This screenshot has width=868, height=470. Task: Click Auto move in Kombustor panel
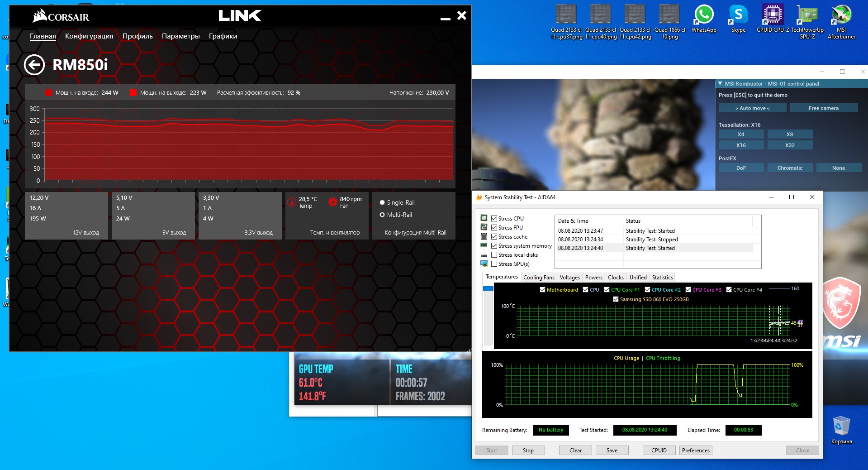pos(752,108)
